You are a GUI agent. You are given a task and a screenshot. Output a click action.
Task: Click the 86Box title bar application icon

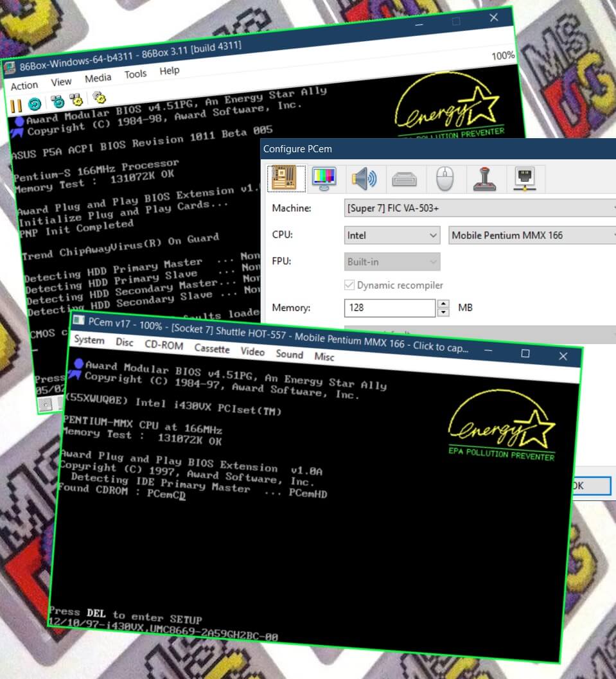(x=10, y=67)
